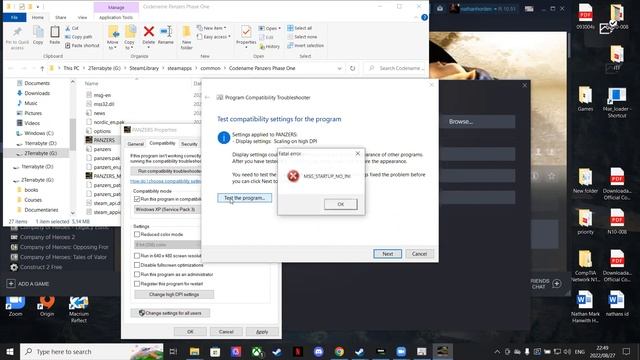The image size is (640, 360).
Task: Refresh the Explorer address bar
Action: [x=352, y=68]
